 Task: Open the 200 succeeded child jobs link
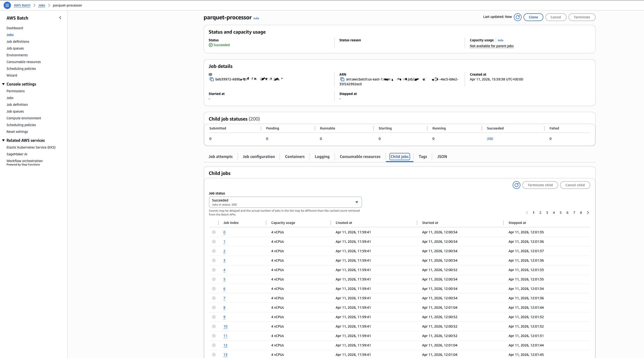click(x=490, y=139)
